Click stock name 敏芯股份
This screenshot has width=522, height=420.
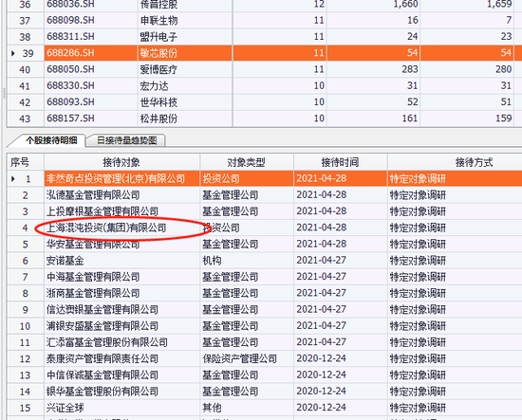pyautogui.click(x=158, y=53)
